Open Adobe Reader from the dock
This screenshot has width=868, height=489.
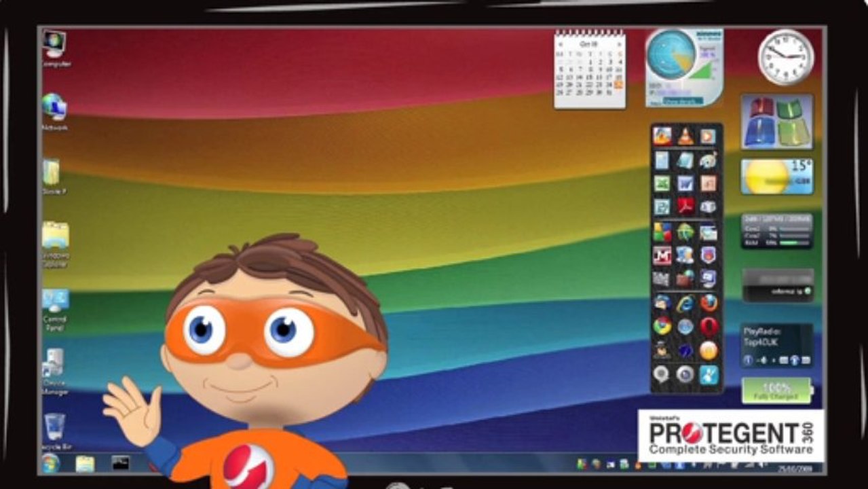685,206
